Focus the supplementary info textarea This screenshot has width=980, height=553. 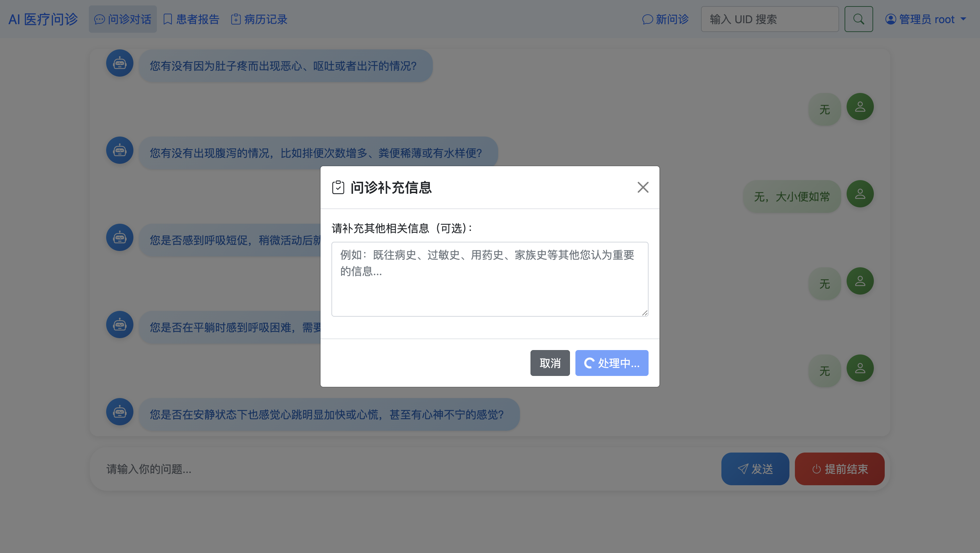[x=489, y=279]
